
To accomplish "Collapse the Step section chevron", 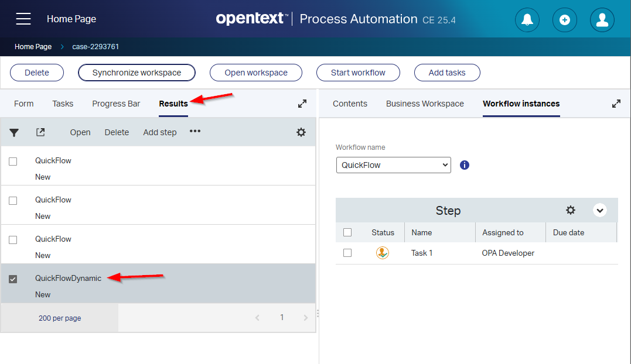I will pos(599,210).
